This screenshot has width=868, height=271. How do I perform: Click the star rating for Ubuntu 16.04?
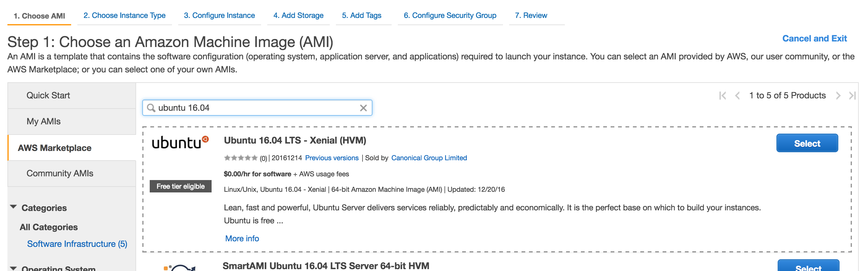(241, 158)
